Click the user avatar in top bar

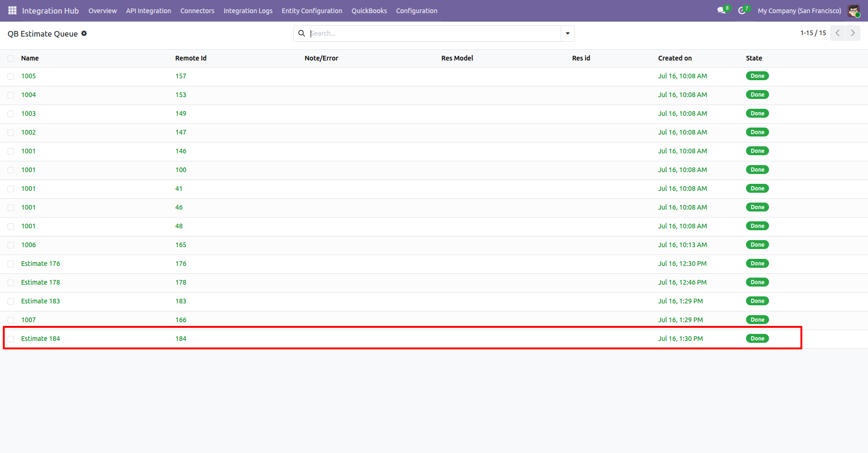(x=853, y=10)
